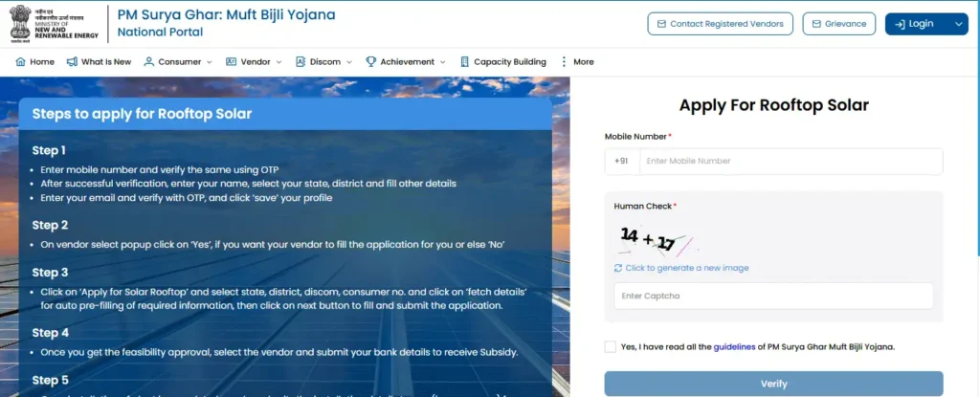The height and width of the screenshot is (397, 980).
Task: Click the Capacity Building icon
Action: pos(464,62)
